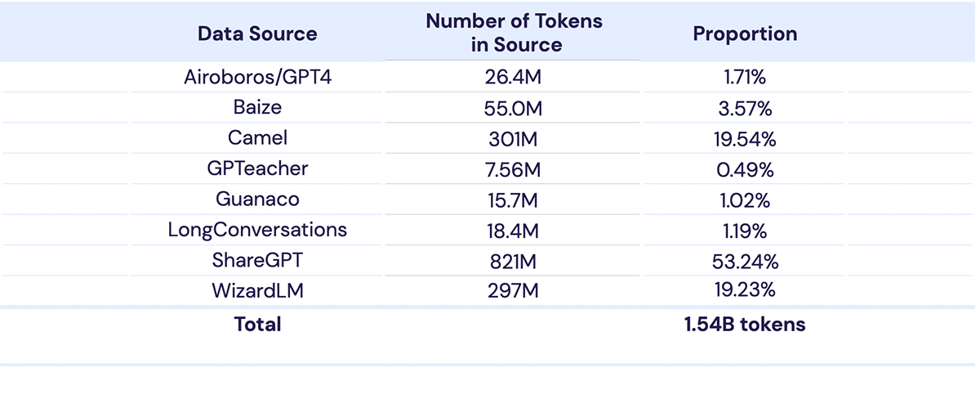Click the 0.49% proportion cell
Image resolution: width=980 pixels, height=399 pixels.
click(x=745, y=169)
